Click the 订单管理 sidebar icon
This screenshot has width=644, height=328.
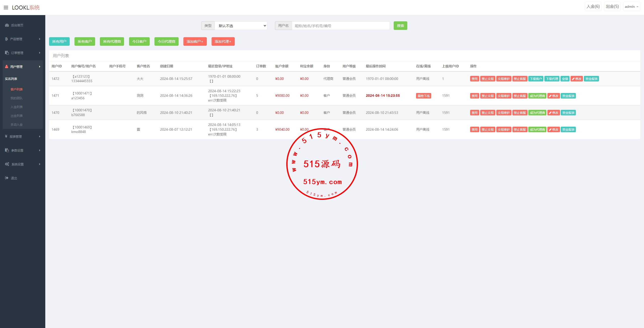[x=7, y=53]
